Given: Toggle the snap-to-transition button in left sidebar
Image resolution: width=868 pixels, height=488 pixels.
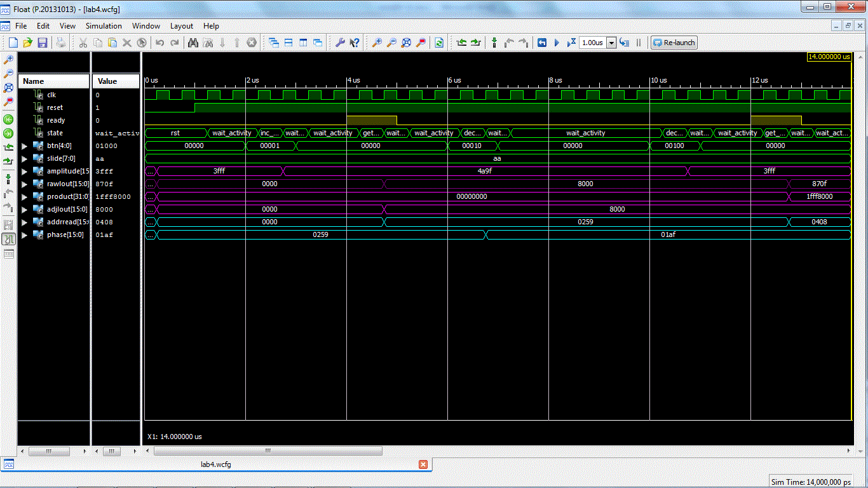Looking at the screenshot, I should pos(9,239).
